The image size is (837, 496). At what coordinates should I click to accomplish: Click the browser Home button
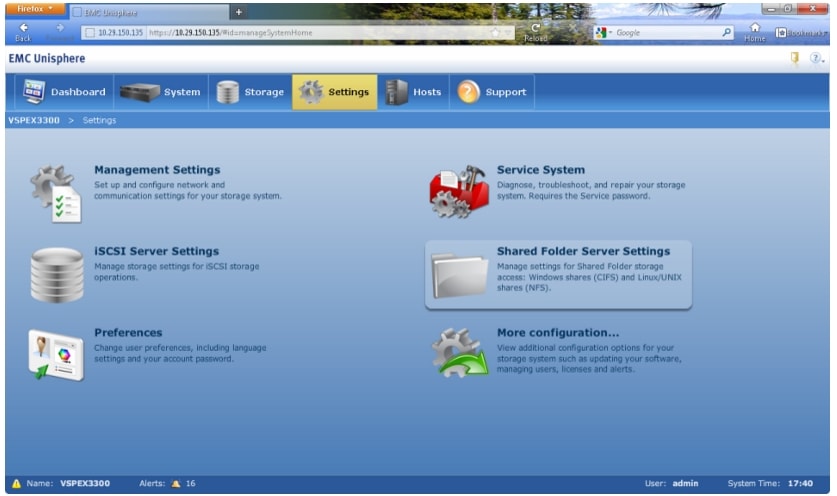point(755,32)
